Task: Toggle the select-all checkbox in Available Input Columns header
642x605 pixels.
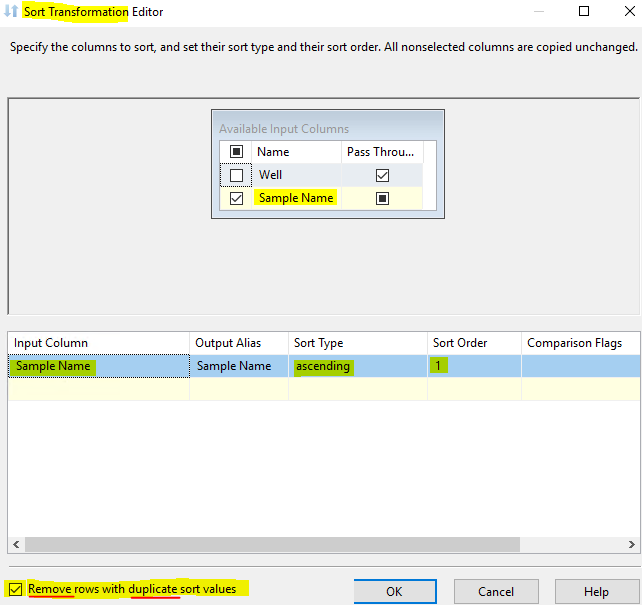Action: pos(236,152)
